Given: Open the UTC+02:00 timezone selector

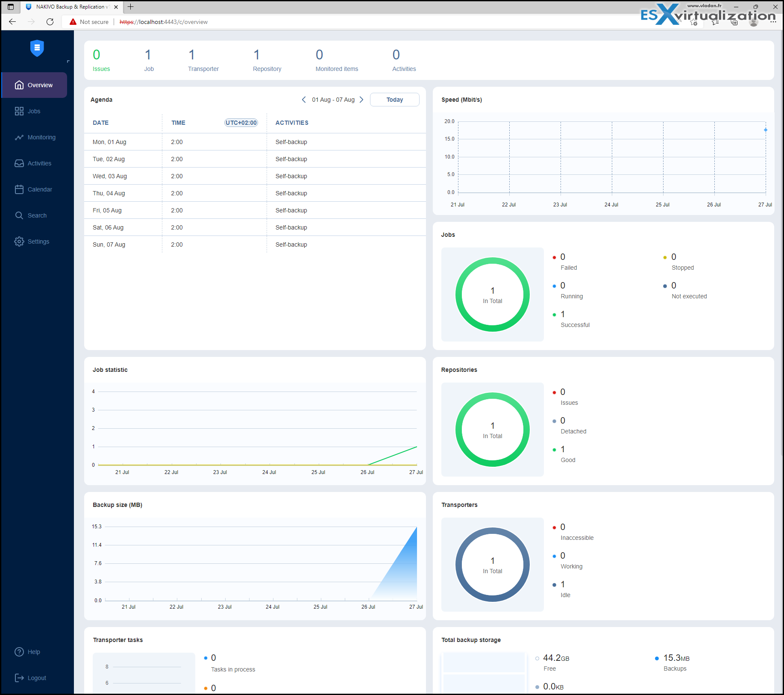Looking at the screenshot, I should [x=241, y=123].
